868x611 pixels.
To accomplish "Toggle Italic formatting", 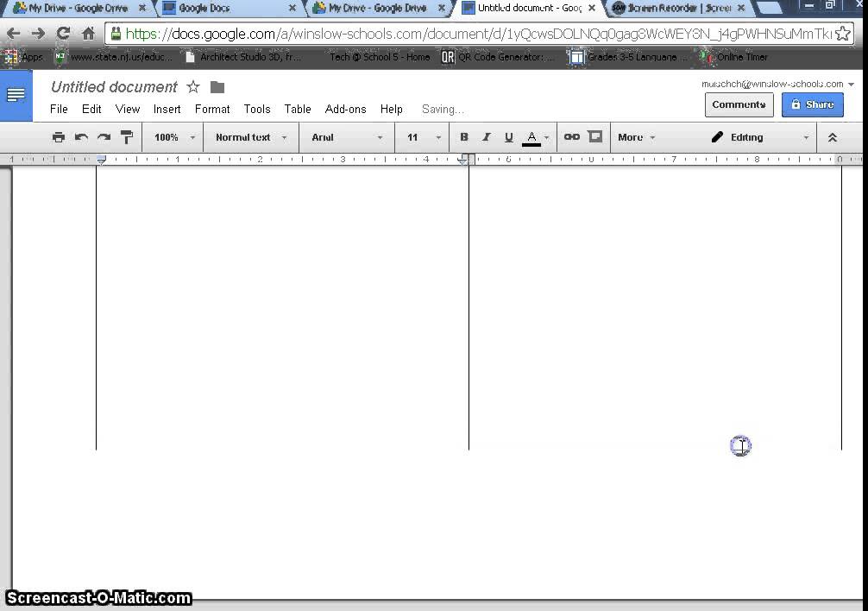I will pos(486,137).
